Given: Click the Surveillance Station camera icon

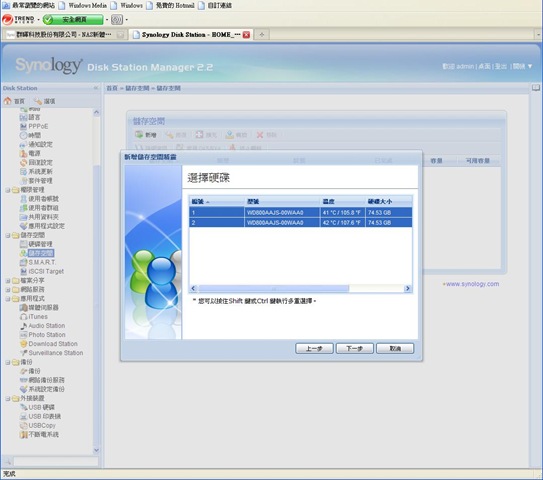Looking at the screenshot, I should coord(23,353).
